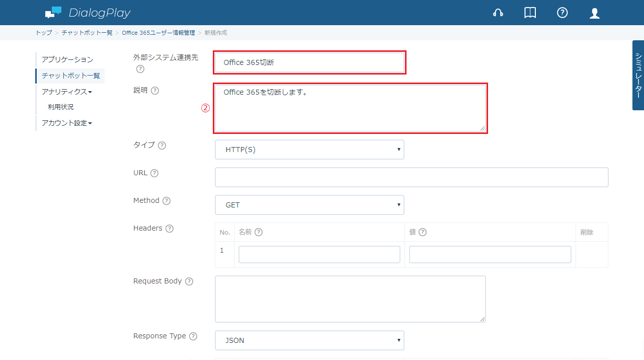644x360 pixels.
Task: Click the Headers 名前 input in row 1
Action: click(319, 255)
